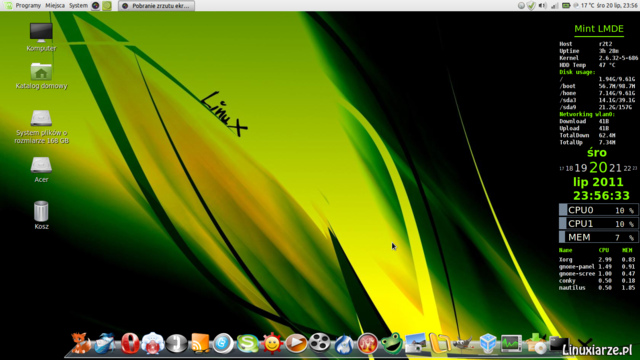Screen dimensions: 640x360
Task: Click the Uptime line in conky
Action: [589, 51]
